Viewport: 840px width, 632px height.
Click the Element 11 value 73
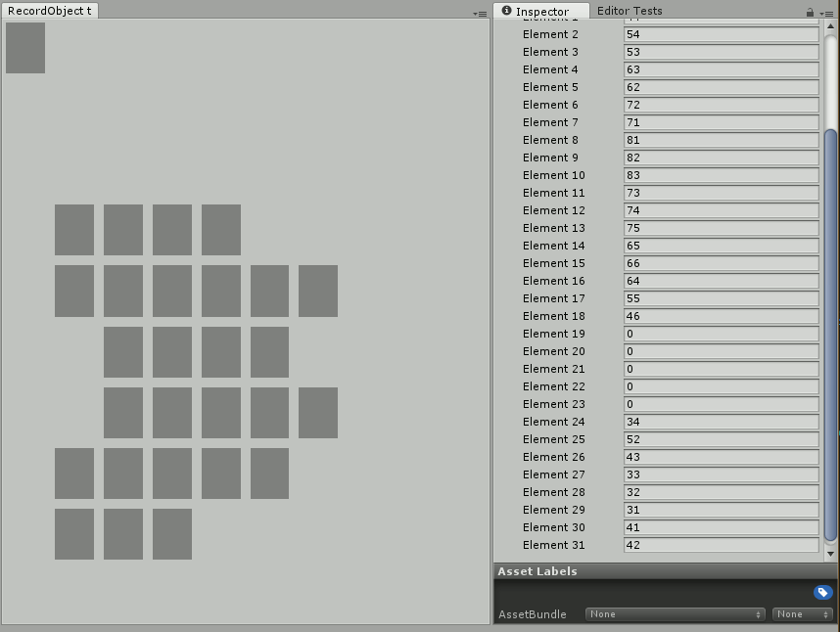coord(722,193)
